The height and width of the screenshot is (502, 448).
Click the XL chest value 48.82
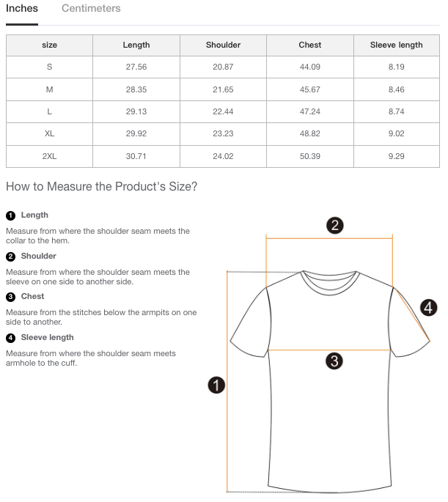(x=310, y=134)
